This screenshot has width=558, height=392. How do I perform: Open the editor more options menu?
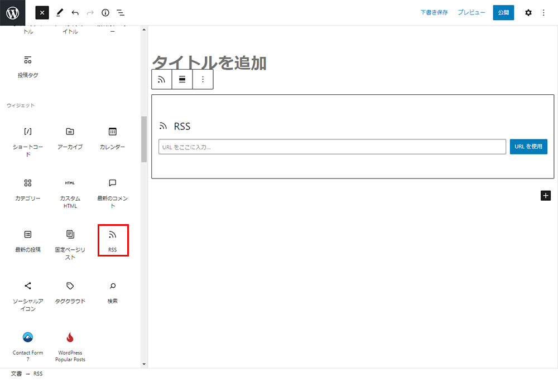point(544,12)
